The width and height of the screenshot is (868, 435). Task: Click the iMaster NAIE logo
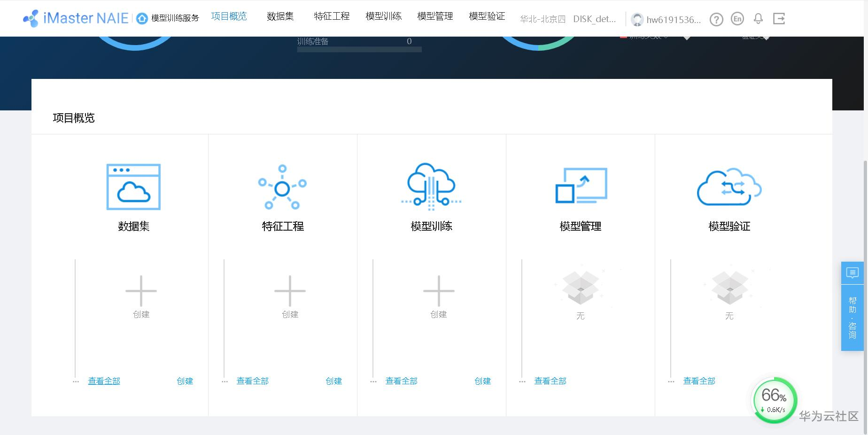[76, 18]
